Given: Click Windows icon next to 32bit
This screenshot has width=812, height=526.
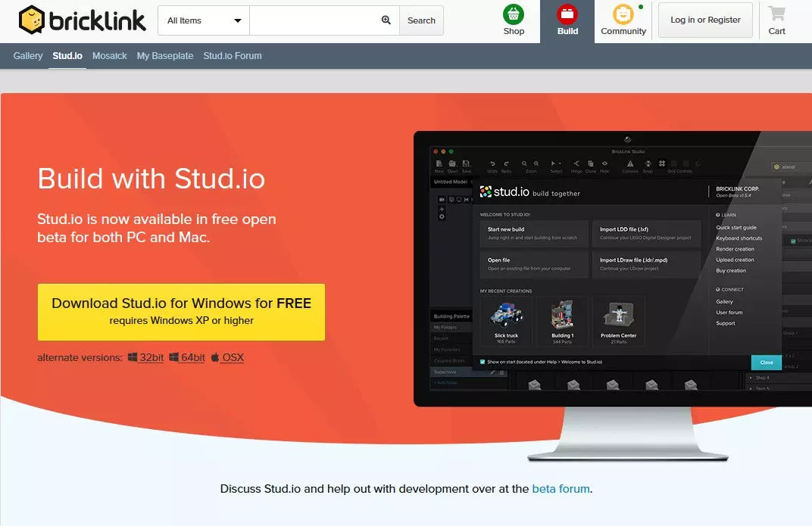Looking at the screenshot, I should point(133,357).
